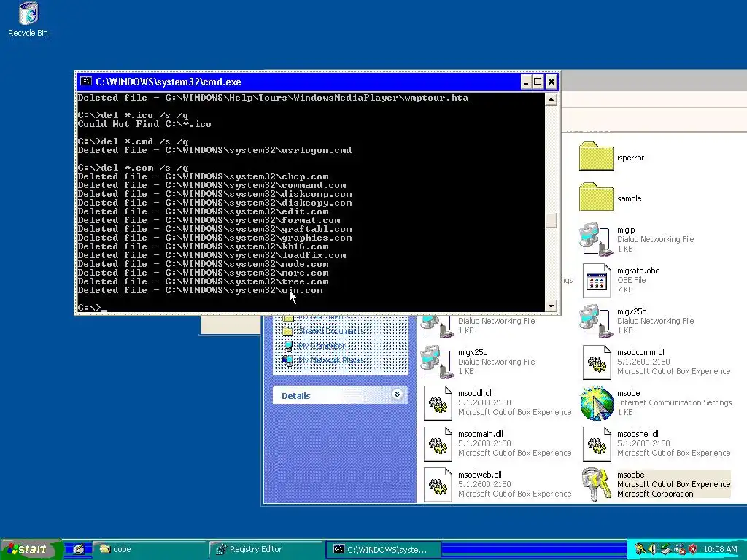This screenshot has width=747, height=560.
Task: Click the Details panel header text
Action: click(x=296, y=396)
